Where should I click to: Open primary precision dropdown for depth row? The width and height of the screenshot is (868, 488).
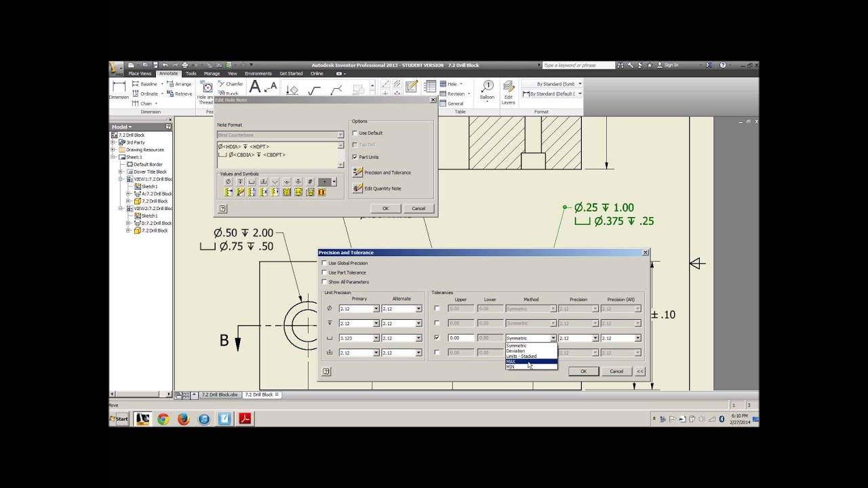point(376,323)
